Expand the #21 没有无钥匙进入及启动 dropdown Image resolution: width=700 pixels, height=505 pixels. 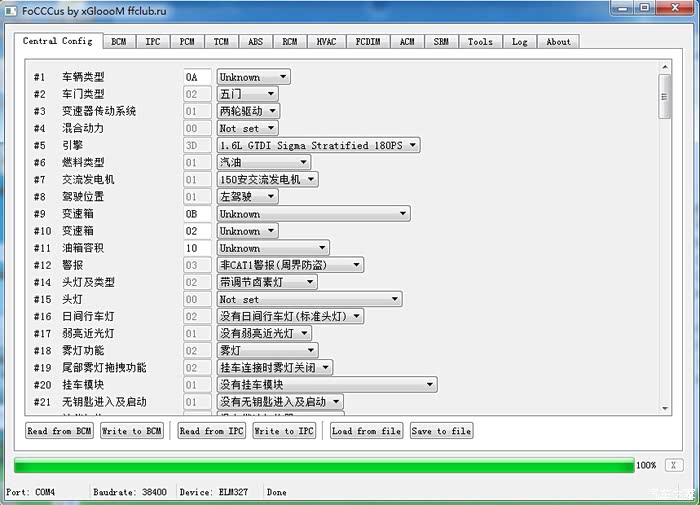point(280,402)
